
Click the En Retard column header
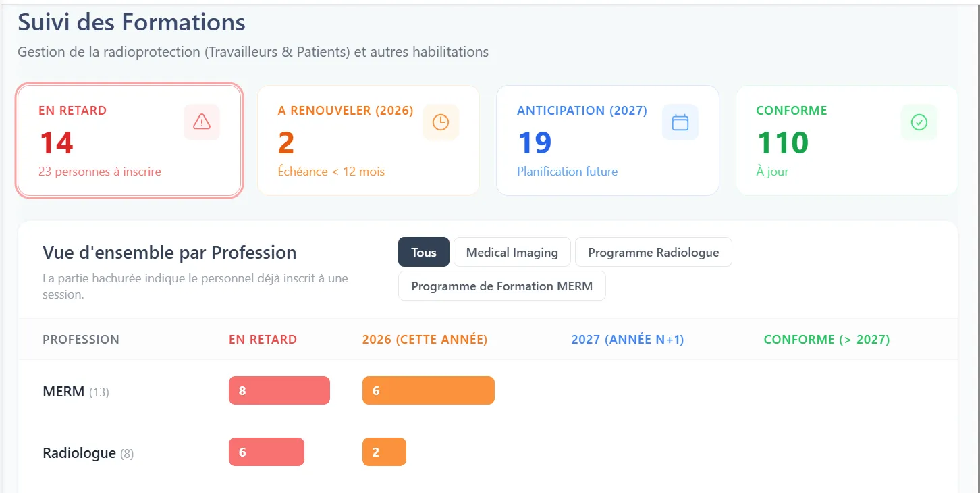coord(263,340)
